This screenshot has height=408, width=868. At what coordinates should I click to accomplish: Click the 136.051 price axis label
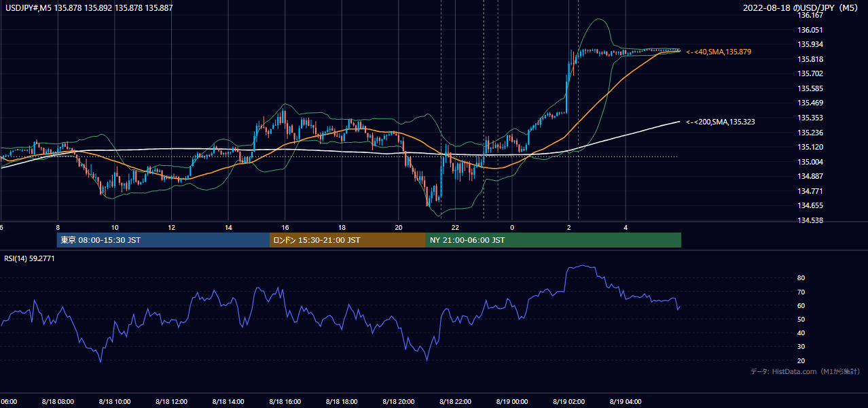point(810,30)
